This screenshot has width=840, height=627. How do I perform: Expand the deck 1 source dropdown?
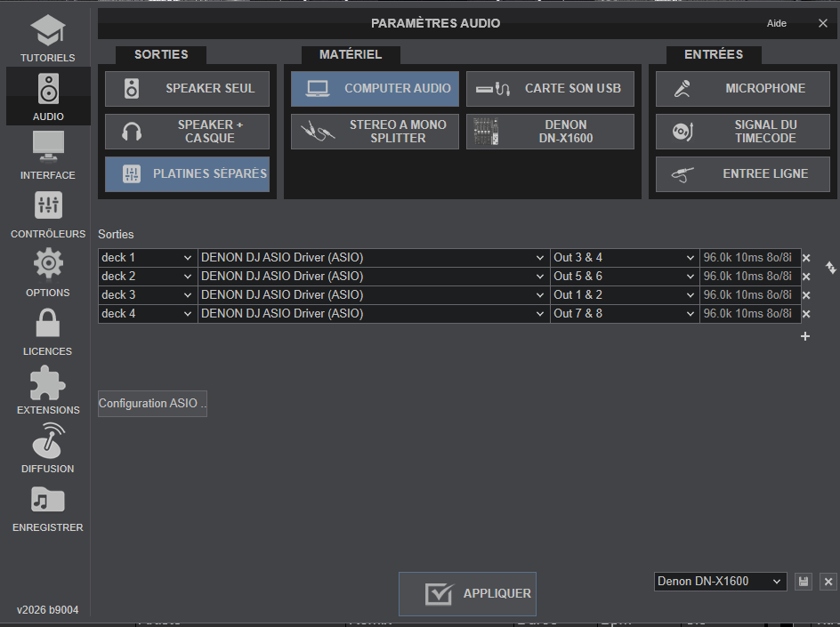(147, 258)
